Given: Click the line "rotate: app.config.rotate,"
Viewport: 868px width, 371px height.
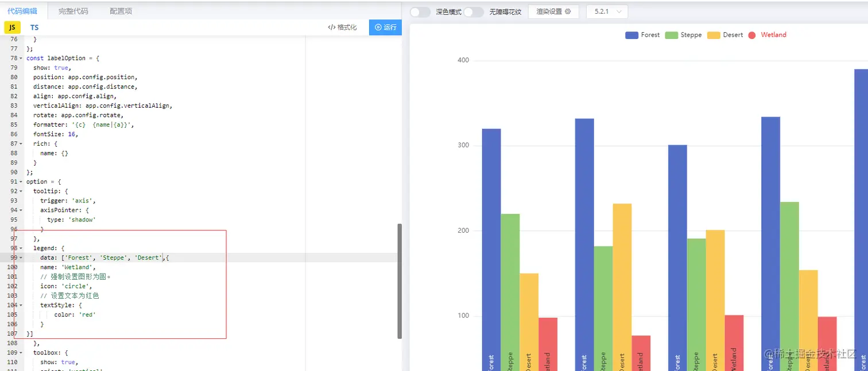Looking at the screenshot, I should point(78,115).
